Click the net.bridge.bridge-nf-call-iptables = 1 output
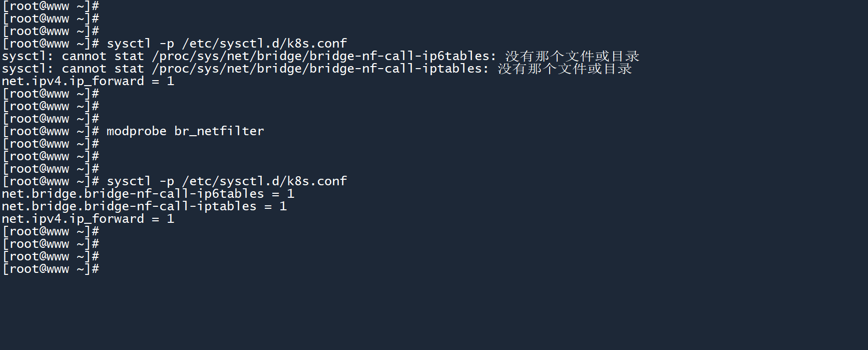 click(144, 206)
